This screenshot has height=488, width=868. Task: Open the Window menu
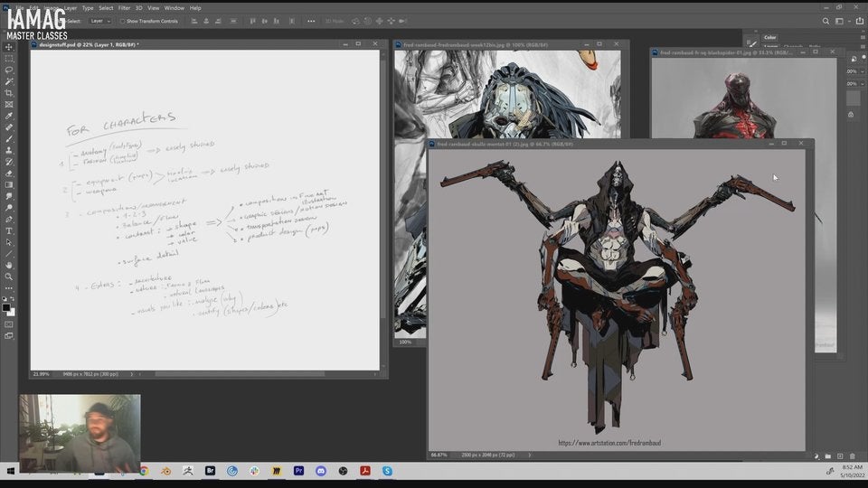click(174, 8)
